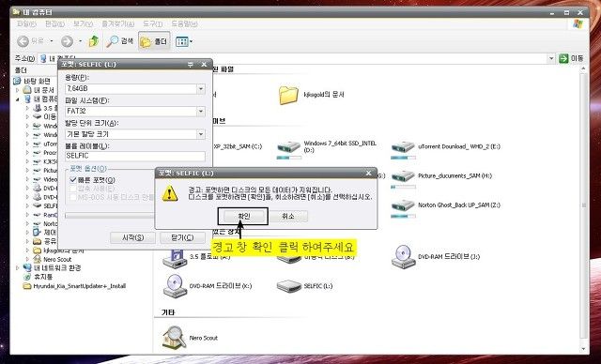The width and height of the screenshot is (601, 364).
Task: Open the 도움말(H) menu
Action: click(184, 23)
